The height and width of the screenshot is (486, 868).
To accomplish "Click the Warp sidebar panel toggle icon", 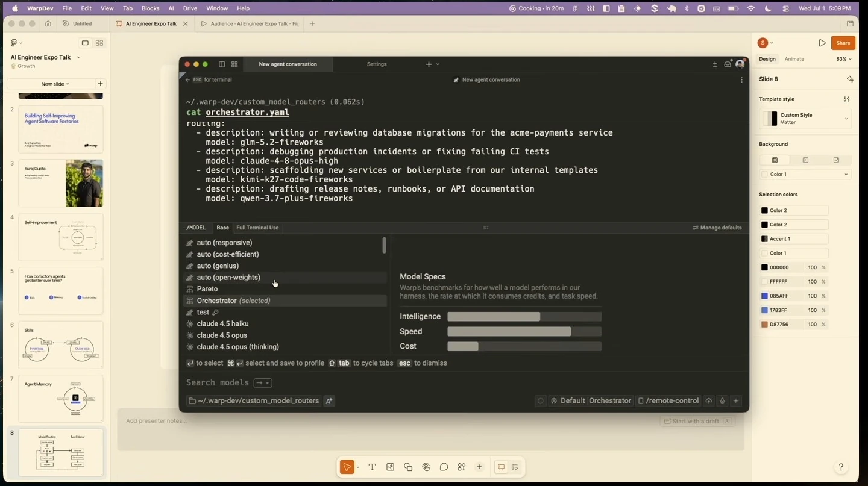I will 222,64.
